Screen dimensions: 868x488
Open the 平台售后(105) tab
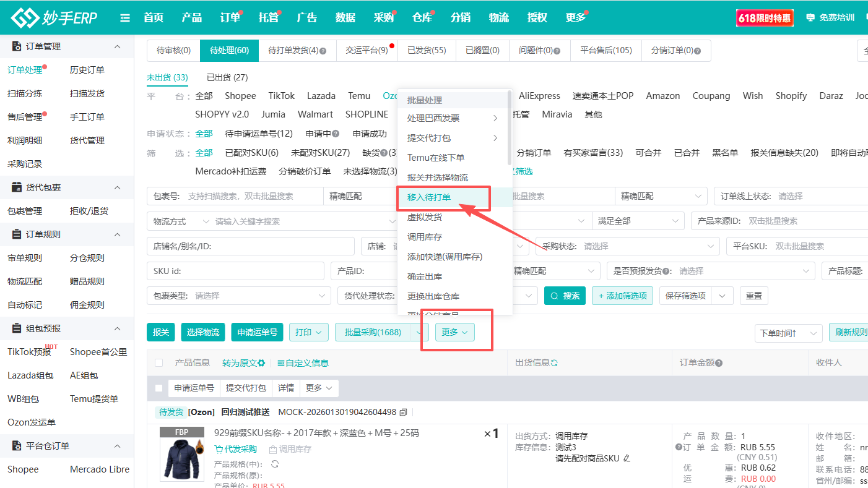606,51
